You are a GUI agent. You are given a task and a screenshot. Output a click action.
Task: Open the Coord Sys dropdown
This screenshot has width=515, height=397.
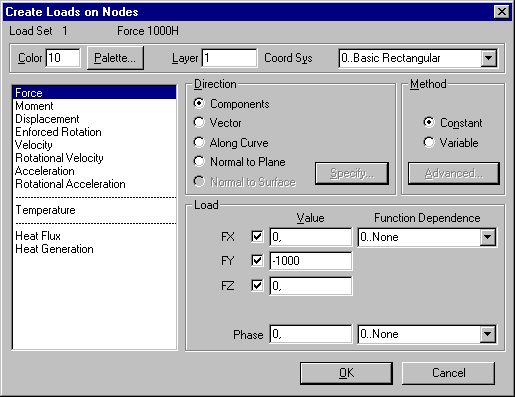pyautogui.click(x=489, y=58)
